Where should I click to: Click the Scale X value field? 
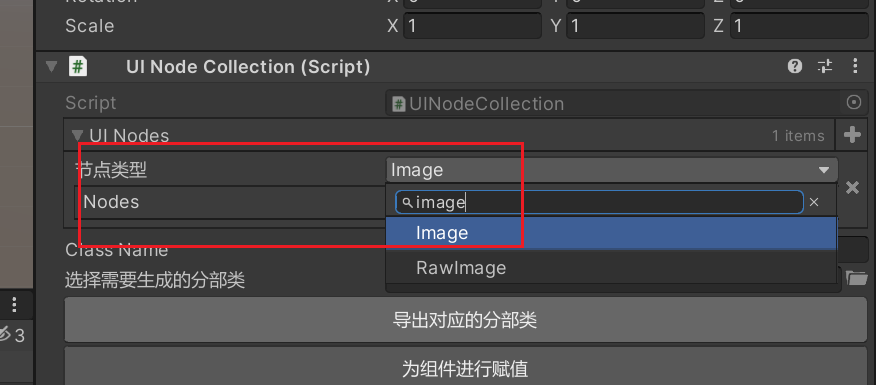(x=472, y=26)
